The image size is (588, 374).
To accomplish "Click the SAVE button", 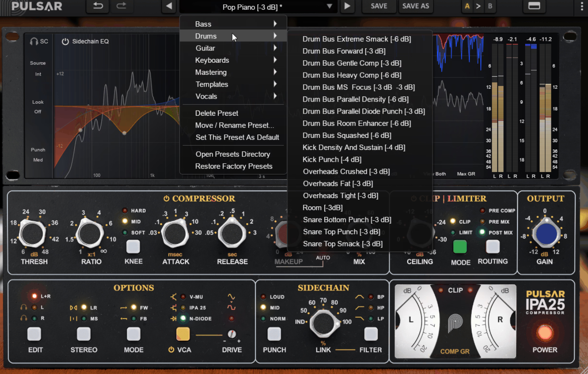I will tap(379, 6).
